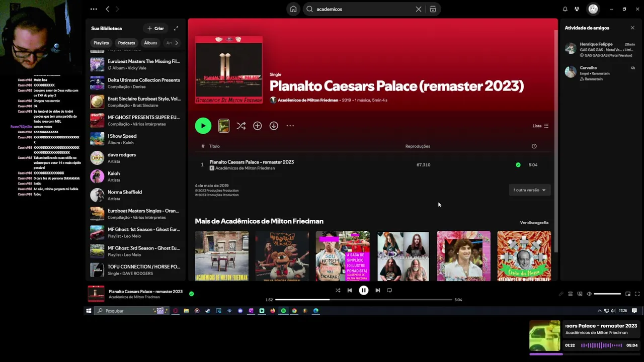644x362 pixels.
Task: Seek within the song progress bar
Action: tap(363, 300)
